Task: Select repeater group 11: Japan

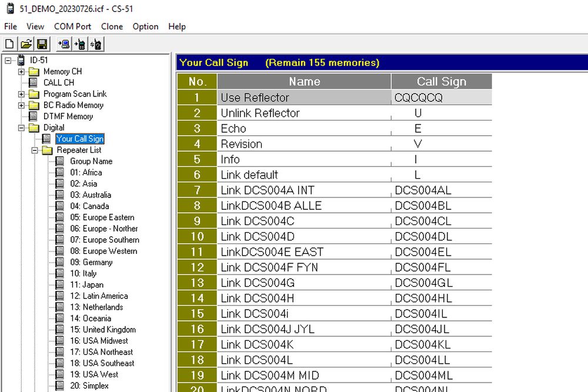Action: (86, 285)
